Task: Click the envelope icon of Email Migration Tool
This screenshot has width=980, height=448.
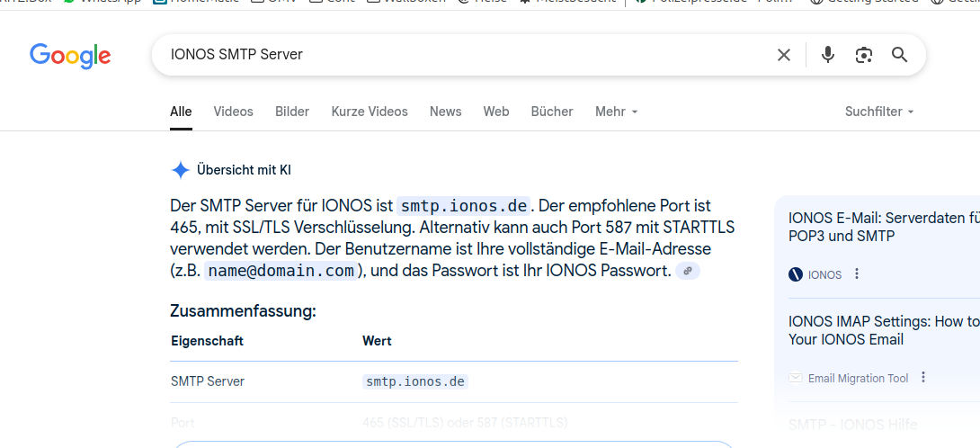Action: click(796, 378)
